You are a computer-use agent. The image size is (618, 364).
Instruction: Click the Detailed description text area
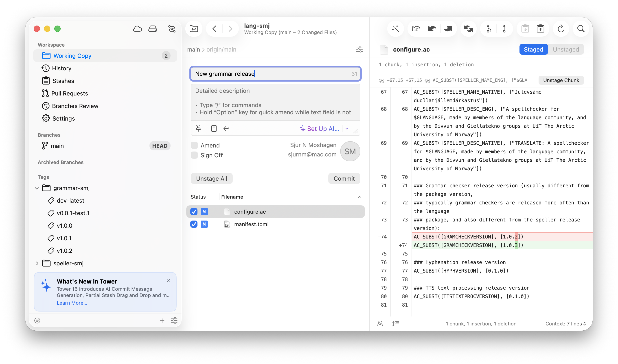click(275, 102)
